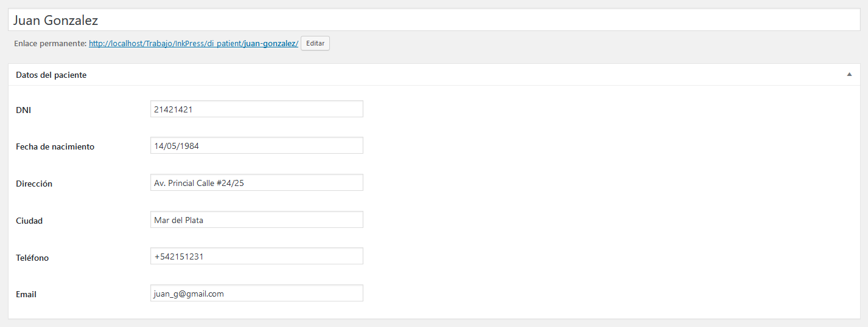Click the Datos del paciente header title
868x327 pixels.
pos(51,75)
